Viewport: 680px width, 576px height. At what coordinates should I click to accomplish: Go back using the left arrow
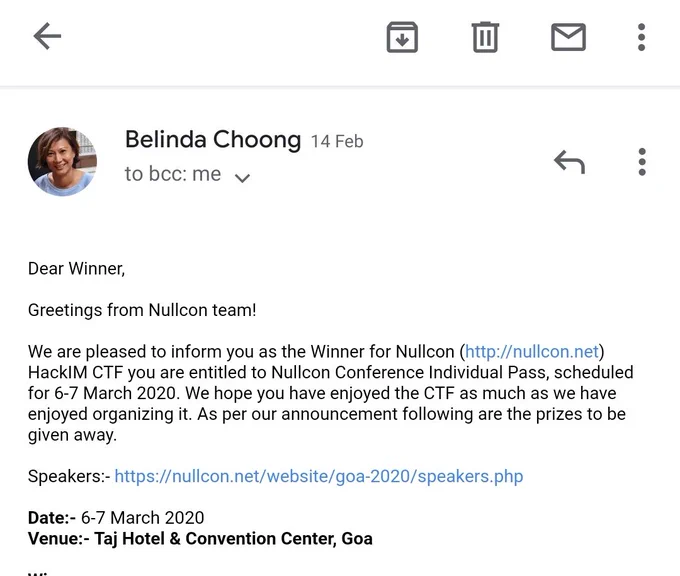(x=47, y=36)
